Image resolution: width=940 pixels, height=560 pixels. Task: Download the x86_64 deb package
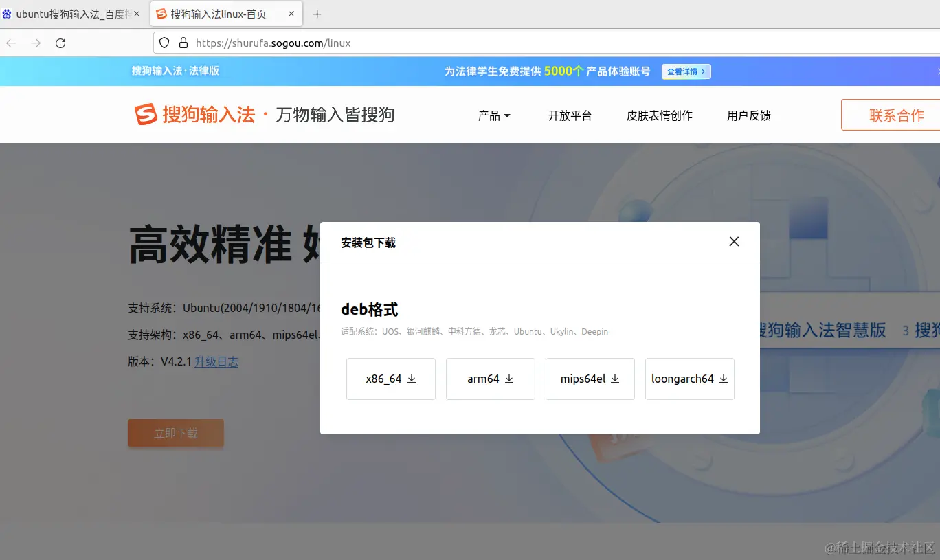(390, 379)
